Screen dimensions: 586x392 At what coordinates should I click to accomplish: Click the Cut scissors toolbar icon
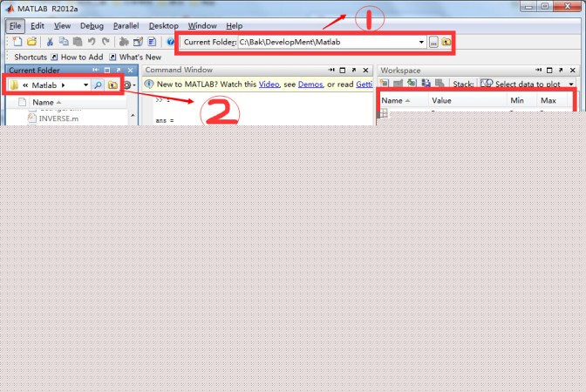[50, 42]
